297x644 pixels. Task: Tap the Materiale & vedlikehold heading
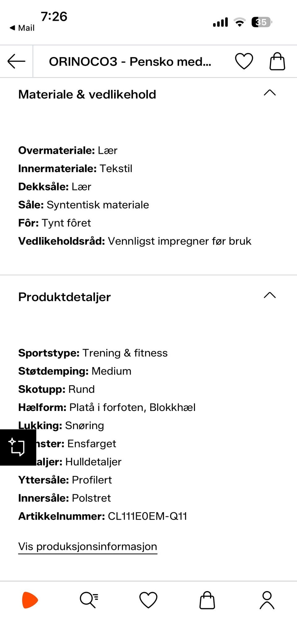tap(87, 94)
